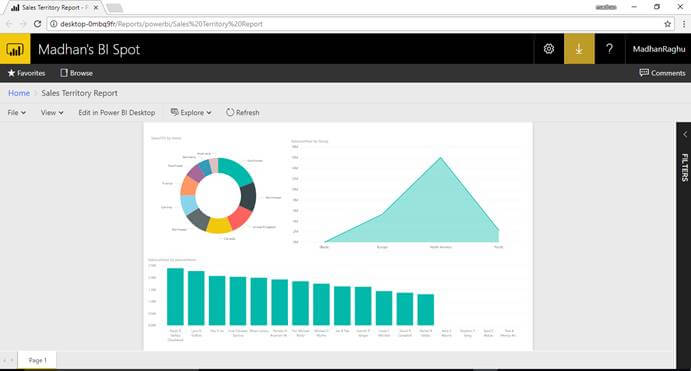This screenshot has height=371, width=691.
Task: Open the View dropdown menu
Action: (x=52, y=112)
